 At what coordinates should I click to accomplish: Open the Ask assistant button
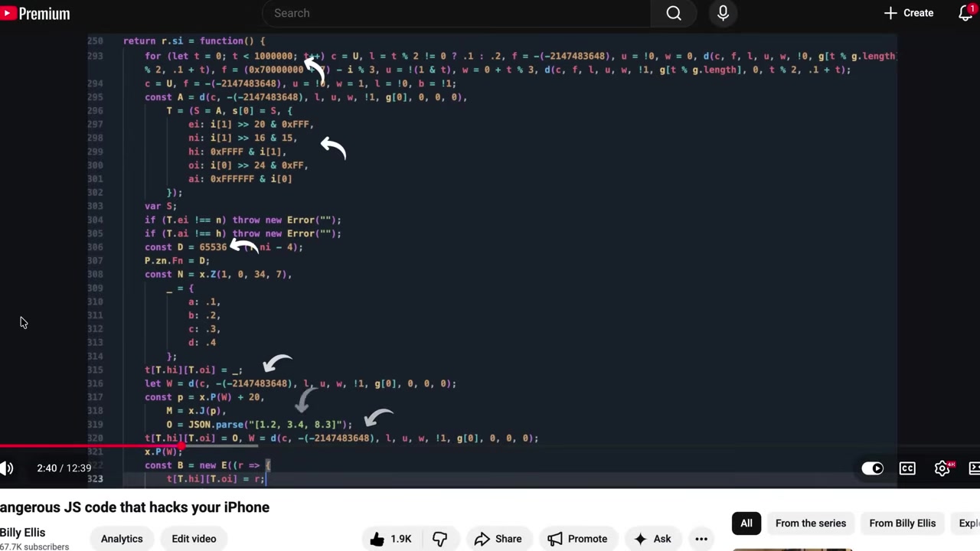pyautogui.click(x=652, y=539)
